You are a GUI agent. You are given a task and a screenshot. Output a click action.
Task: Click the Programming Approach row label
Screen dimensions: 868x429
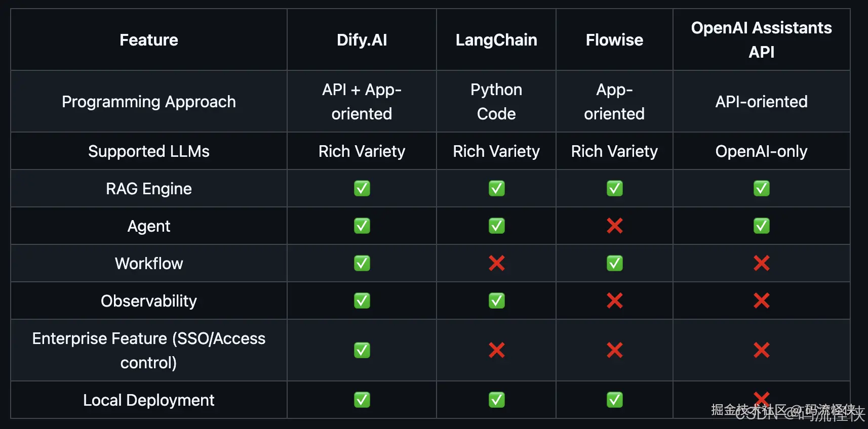point(149,102)
